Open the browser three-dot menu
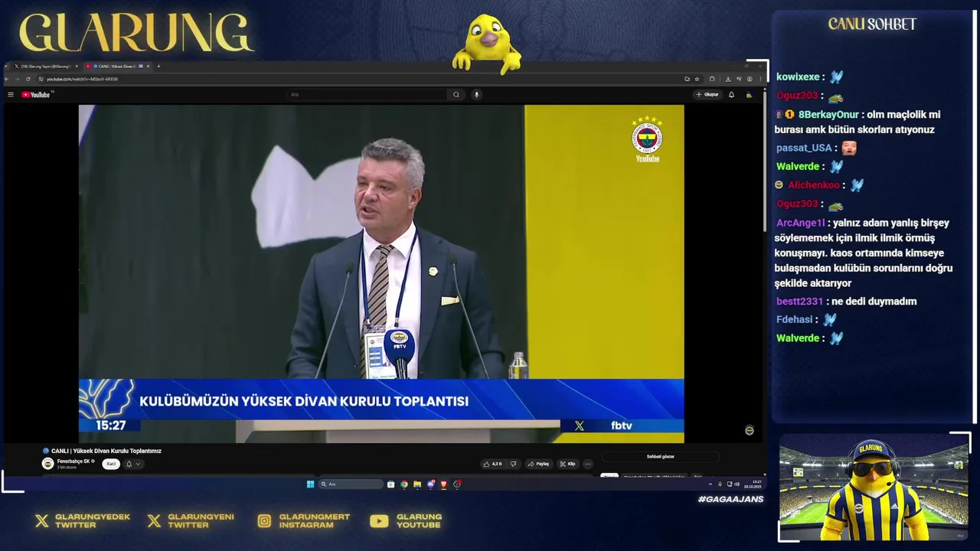This screenshot has height=551, width=980. click(759, 79)
